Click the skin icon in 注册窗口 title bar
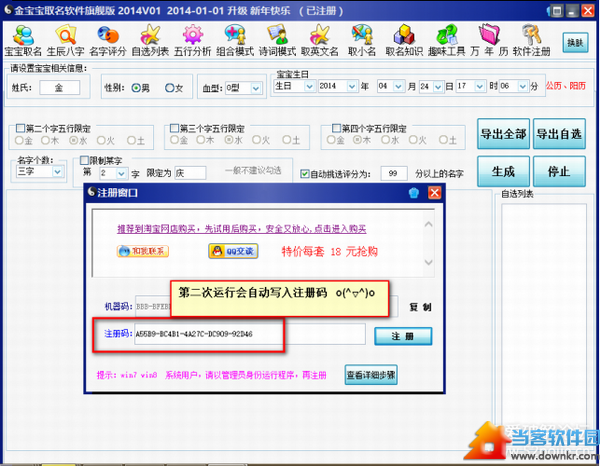Viewport: 600px width, 466px height. click(414, 192)
